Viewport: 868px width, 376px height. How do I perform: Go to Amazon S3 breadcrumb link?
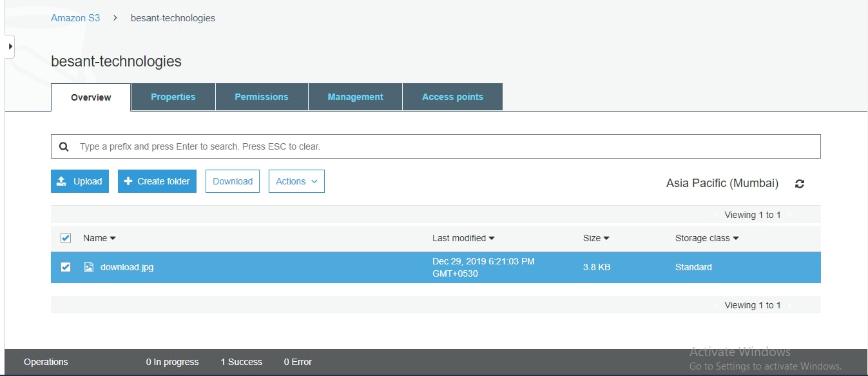pos(75,18)
